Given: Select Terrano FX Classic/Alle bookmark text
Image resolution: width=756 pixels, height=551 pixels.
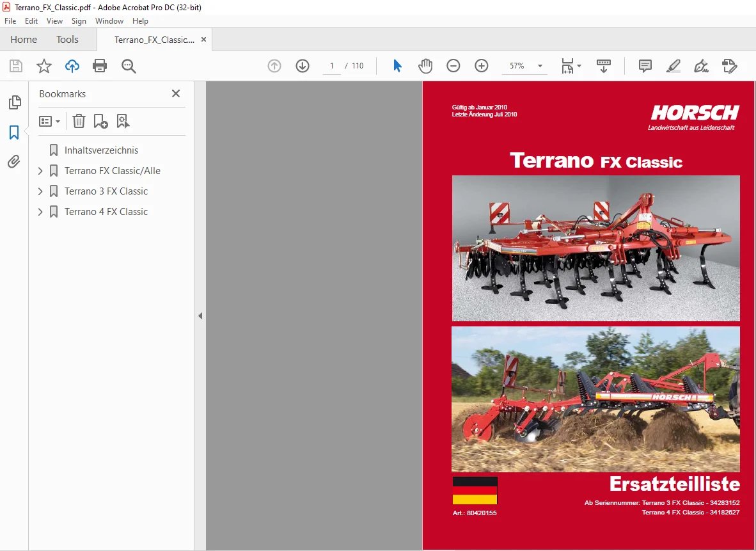Looking at the screenshot, I should [x=113, y=171].
